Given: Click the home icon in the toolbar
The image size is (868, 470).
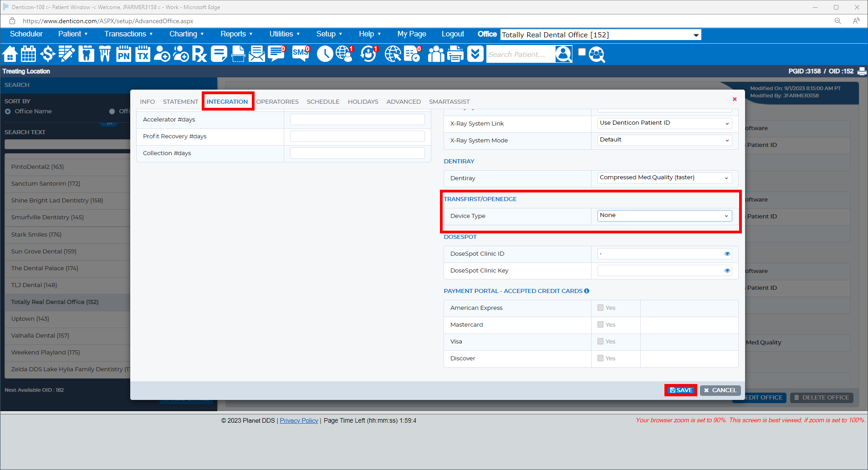Looking at the screenshot, I should point(10,54).
